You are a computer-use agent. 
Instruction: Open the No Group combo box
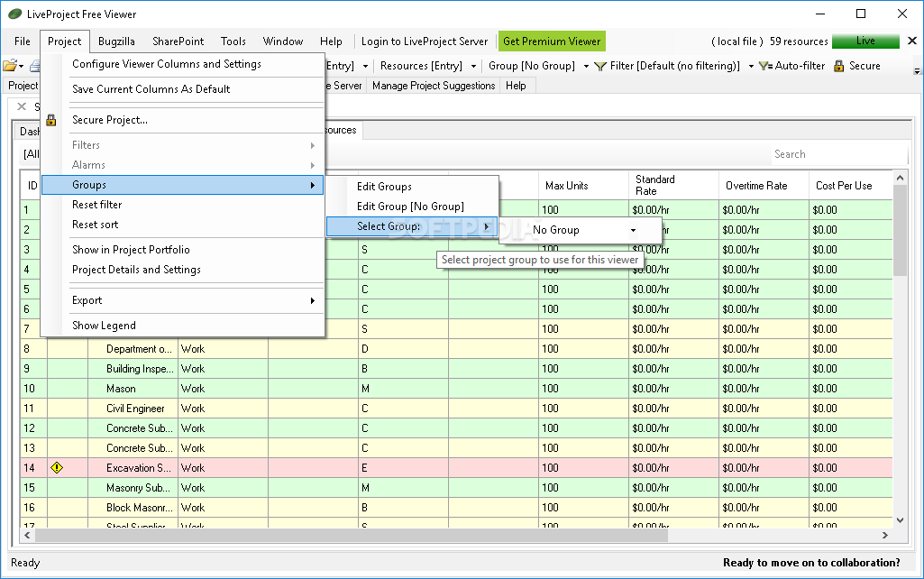point(583,230)
